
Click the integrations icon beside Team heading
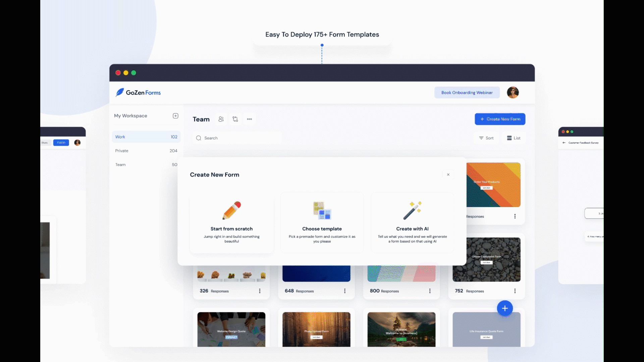point(235,119)
